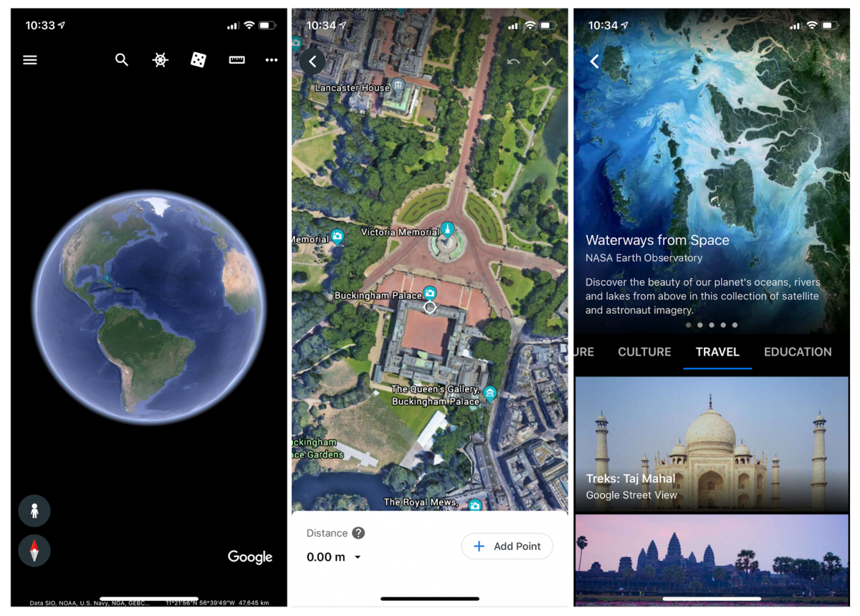Open Treks: Taj Mahal card
The image size is (860, 616).
pyautogui.click(x=712, y=444)
